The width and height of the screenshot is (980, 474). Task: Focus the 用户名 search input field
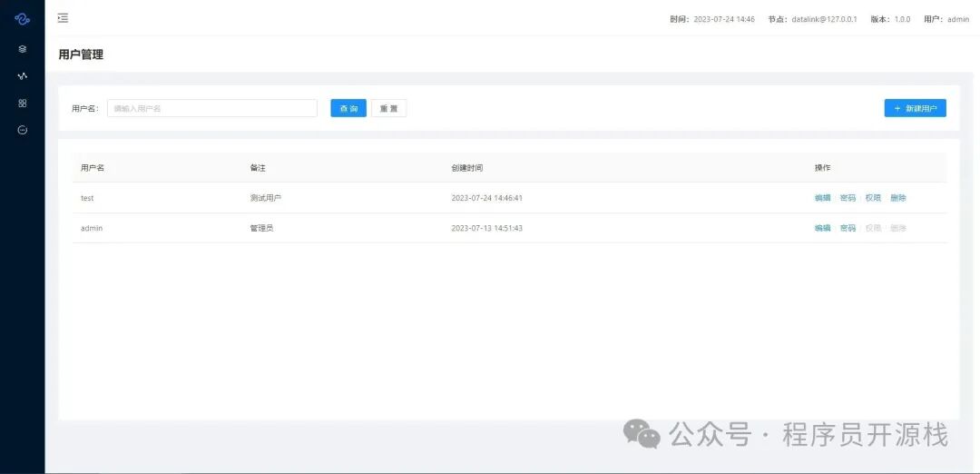coord(212,108)
